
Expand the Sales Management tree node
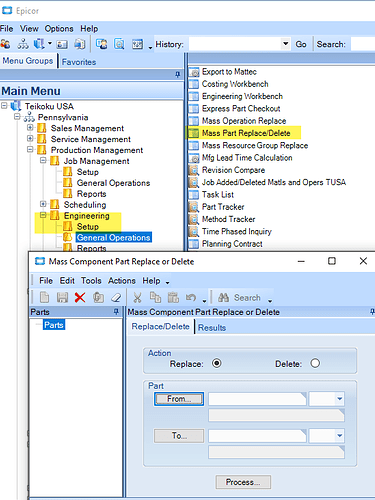coord(30,127)
